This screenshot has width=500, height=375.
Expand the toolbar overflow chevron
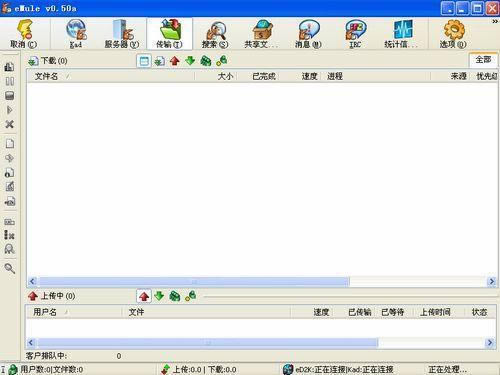(x=495, y=22)
